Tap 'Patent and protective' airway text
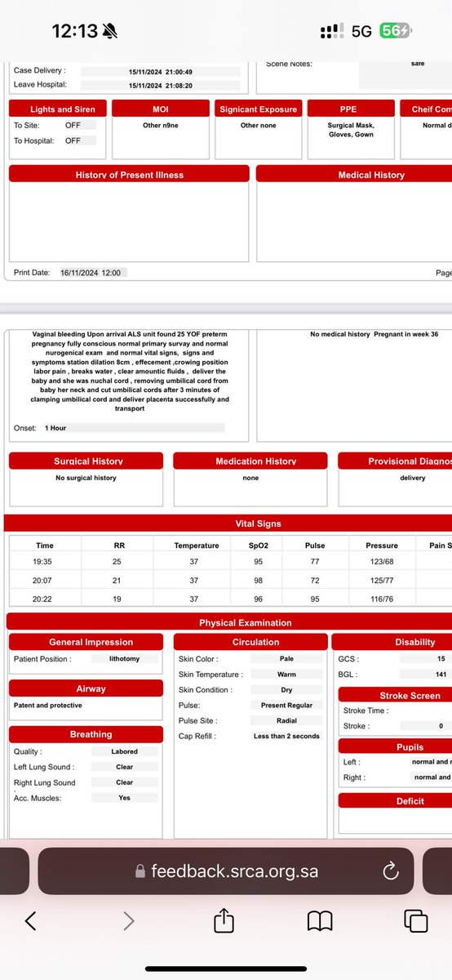This screenshot has width=452, height=980. coord(48,705)
